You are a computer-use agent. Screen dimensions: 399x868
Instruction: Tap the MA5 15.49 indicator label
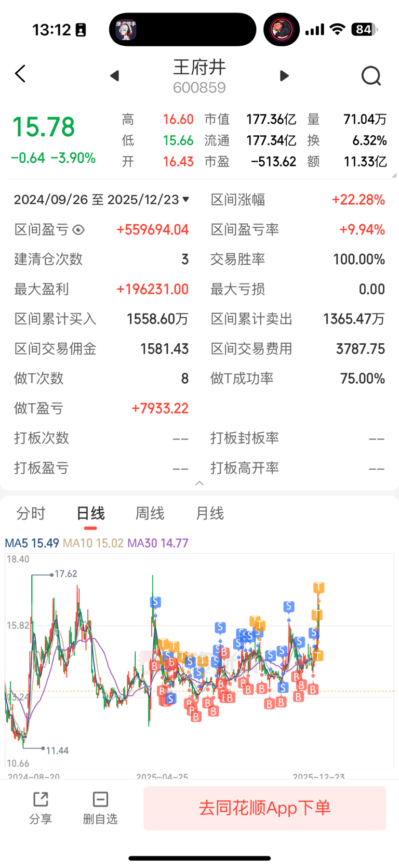(x=32, y=543)
